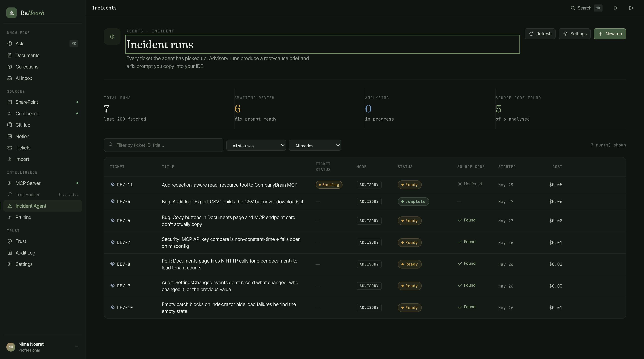Click the Complete status badge on DEV-6
This screenshot has width=644, height=359.
(x=413, y=201)
